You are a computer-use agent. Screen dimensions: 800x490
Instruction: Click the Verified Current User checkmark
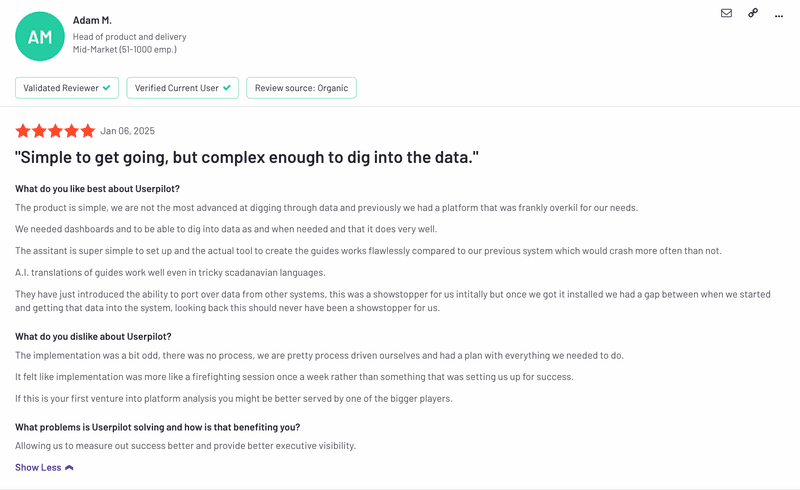[228, 88]
